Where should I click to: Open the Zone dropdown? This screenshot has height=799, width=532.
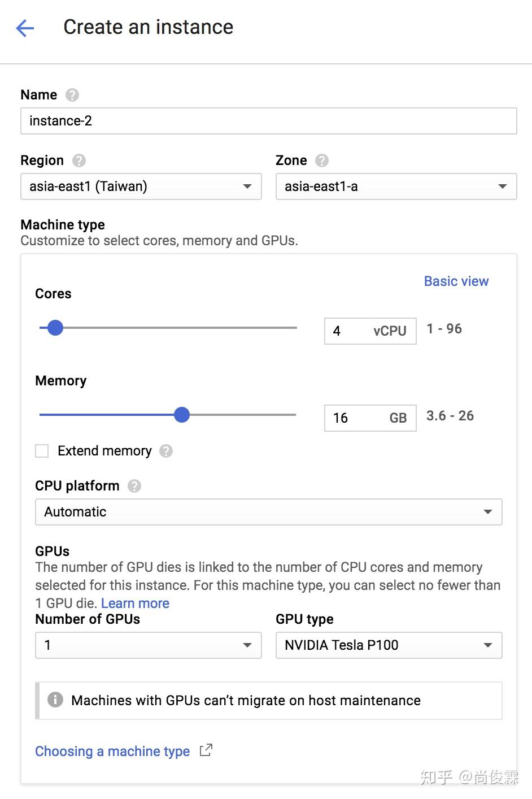coord(396,186)
